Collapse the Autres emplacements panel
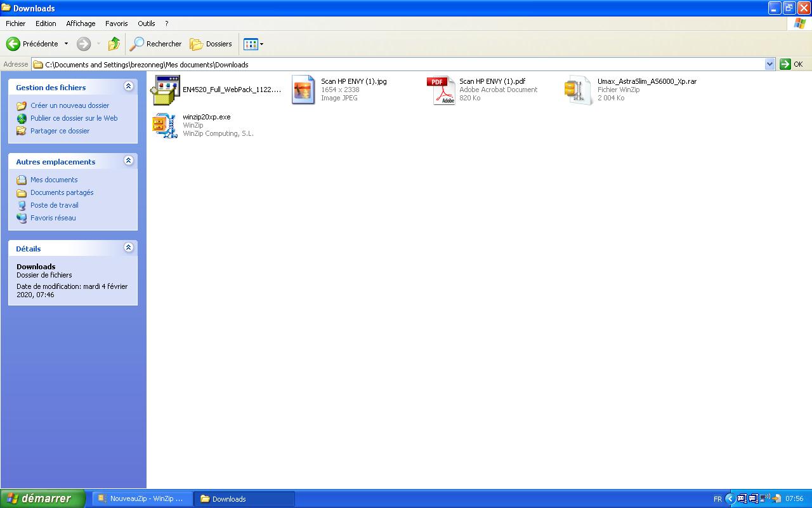 pos(129,161)
